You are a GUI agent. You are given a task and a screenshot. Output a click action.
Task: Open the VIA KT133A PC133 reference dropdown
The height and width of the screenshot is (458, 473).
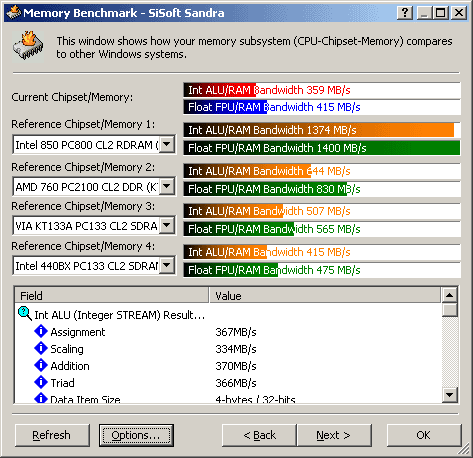[167, 225]
